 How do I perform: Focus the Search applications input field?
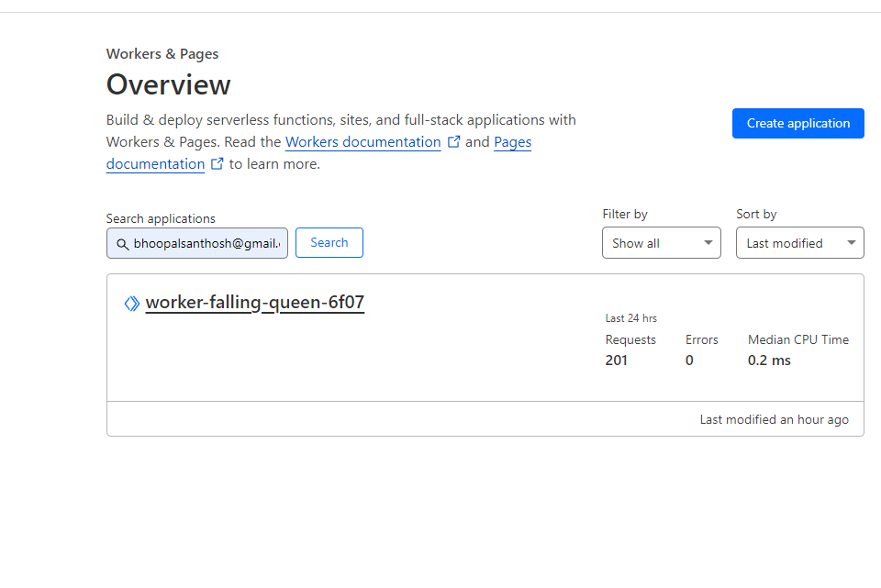click(x=197, y=243)
